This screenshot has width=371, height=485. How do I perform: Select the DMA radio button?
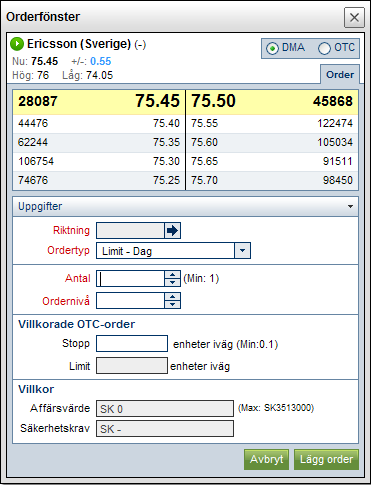tap(272, 49)
